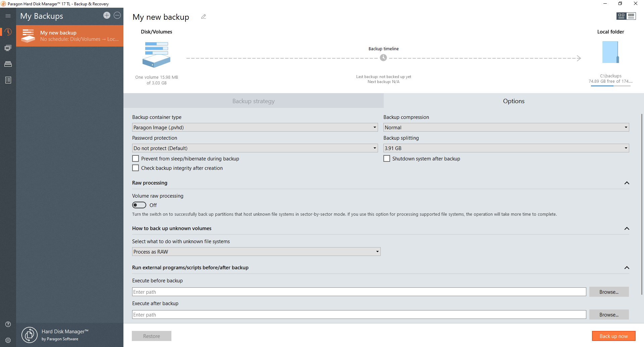This screenshot has height=347, width=644.
Task: Click the pencil icon to rename backup
Action: [x=204, y=17]
